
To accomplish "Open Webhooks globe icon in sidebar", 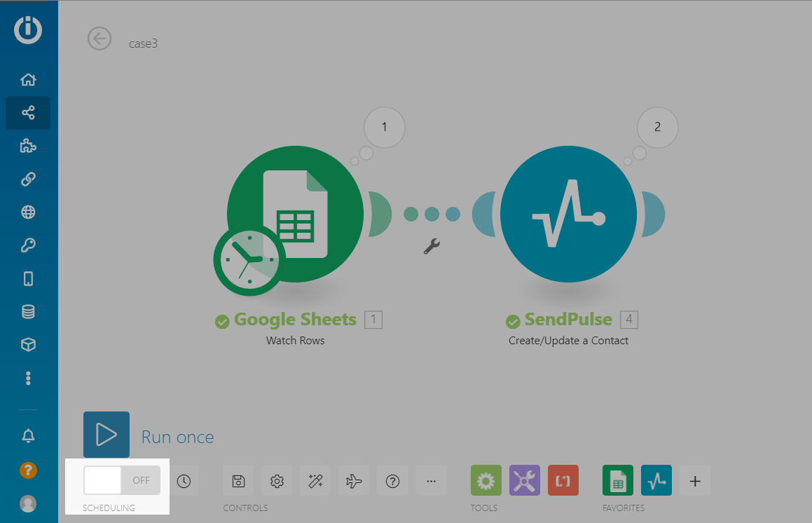I will (28, 212).
